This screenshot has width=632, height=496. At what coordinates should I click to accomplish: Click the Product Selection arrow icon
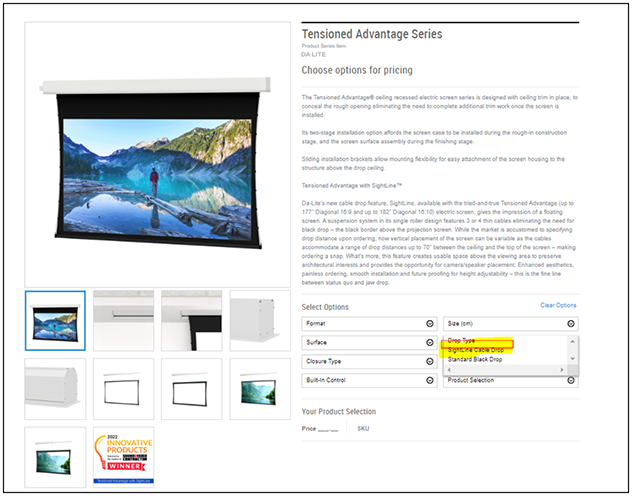click(571, 380)
